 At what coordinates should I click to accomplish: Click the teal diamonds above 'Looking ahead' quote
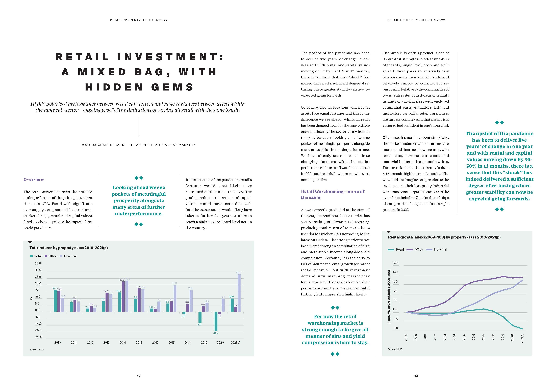139,178
